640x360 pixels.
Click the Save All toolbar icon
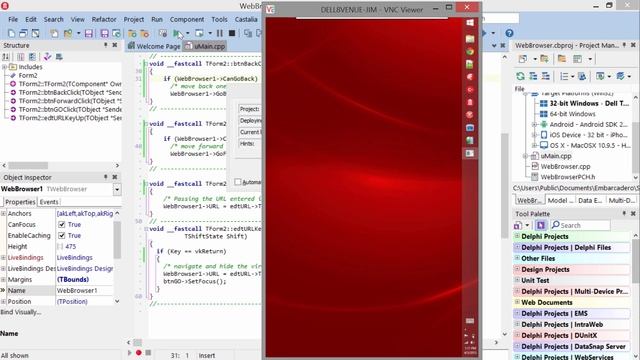tap(104, 33)
